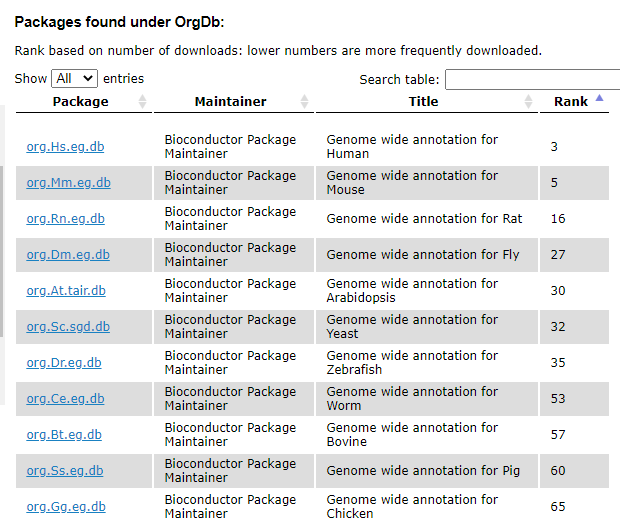Sort table by Package column icon
The height and width of the screenshot is (525, 620).
tap(142, 102)
